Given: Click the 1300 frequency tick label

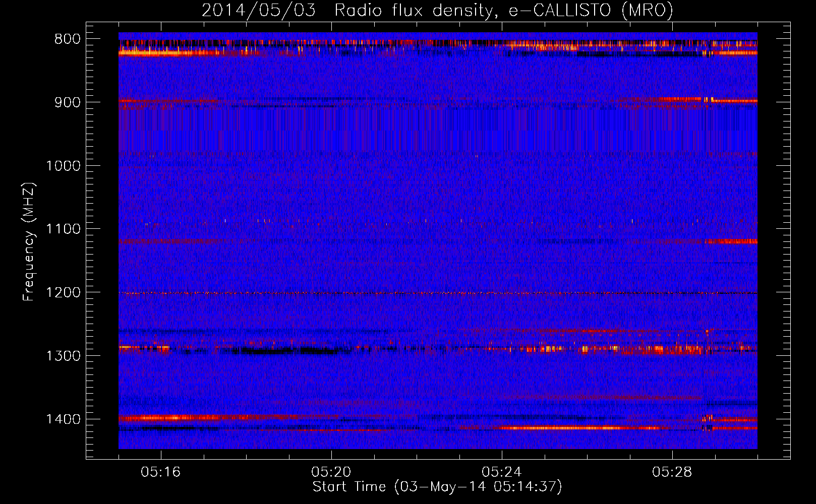Looking at the screenshot, I should pyautogui.click(x=63, y=356).
